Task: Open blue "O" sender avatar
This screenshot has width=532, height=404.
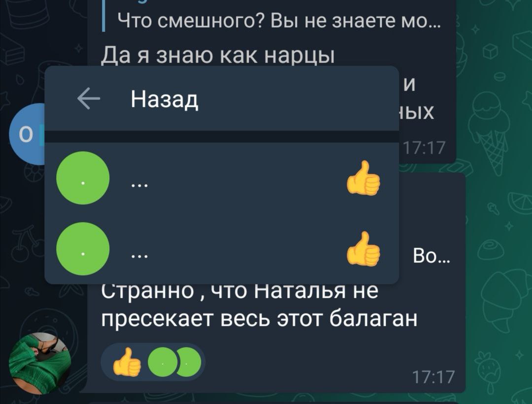Action: coord(27,134)
